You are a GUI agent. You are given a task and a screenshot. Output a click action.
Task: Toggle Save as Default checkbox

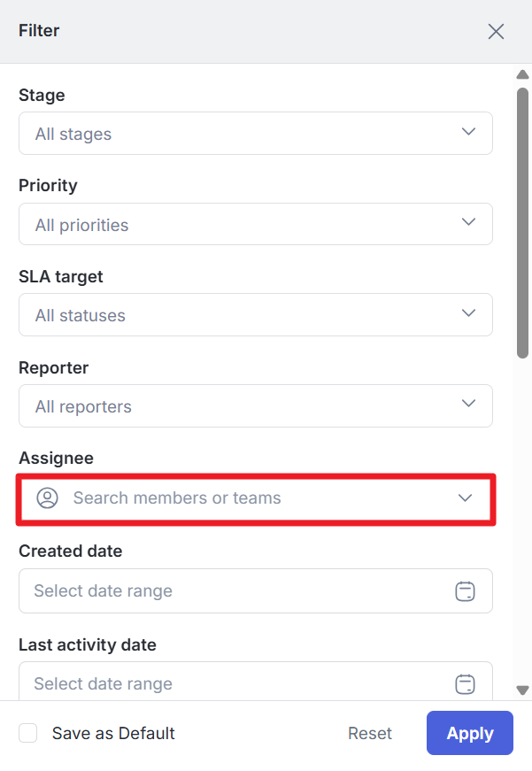click(28, 733)
